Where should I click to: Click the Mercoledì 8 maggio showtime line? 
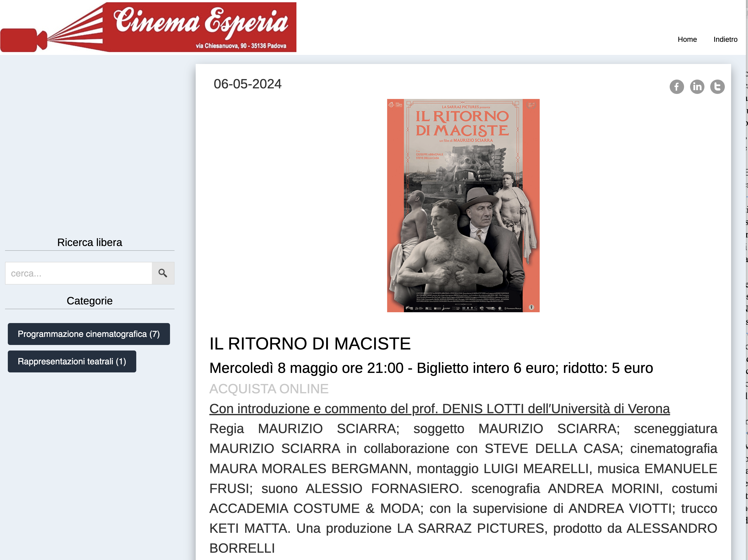click(431, 368)
